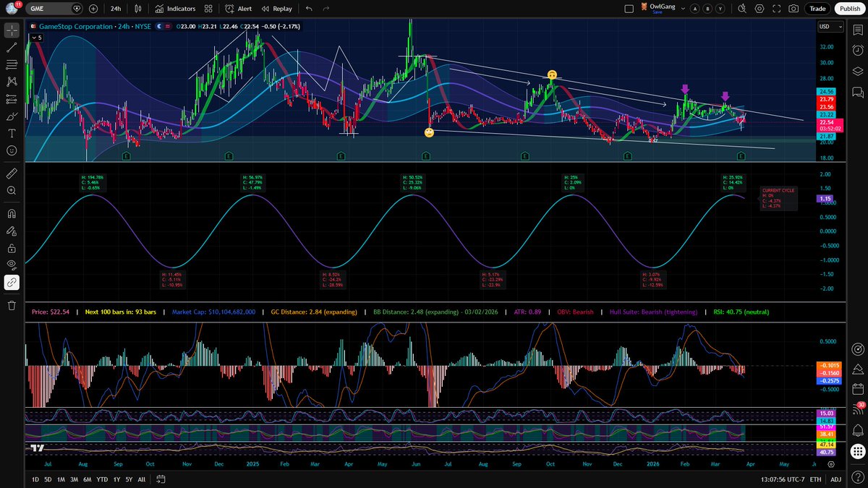Open the watchlist panel icon

tap(858, 29)
